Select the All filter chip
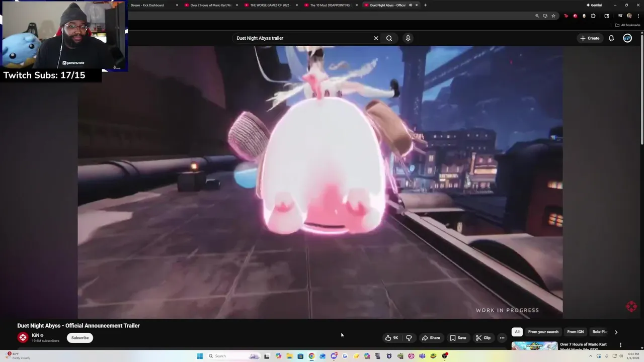The height and width of the screenshot is (362, 644). [x=517, y=332]
